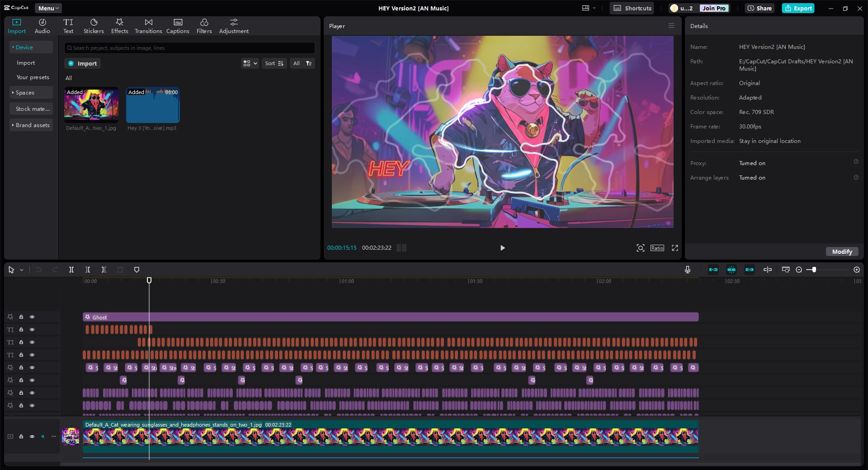Click the Split tool in timeline toolbar
The height and width of the screenshot is (470, 868).
click(71, 270)
